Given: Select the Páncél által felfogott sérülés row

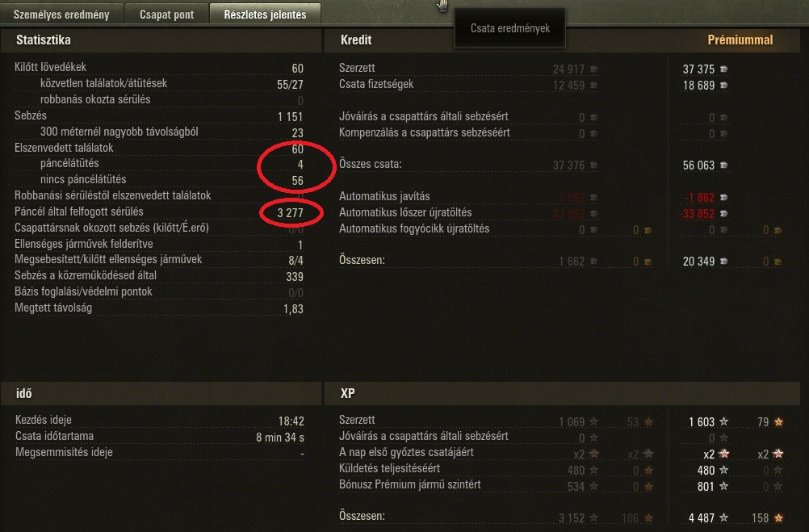Looking at the screenshot, I should coord(159,212).
